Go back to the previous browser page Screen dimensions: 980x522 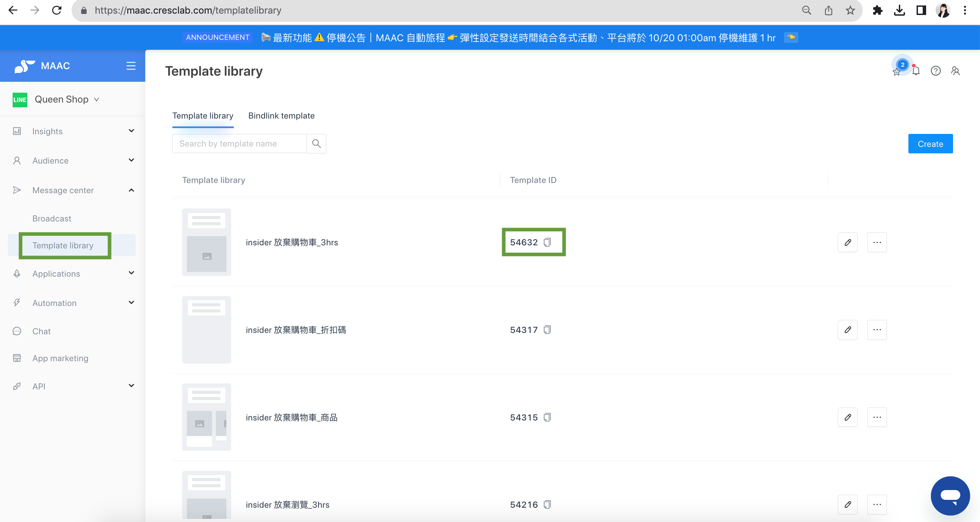coord(13,10)
